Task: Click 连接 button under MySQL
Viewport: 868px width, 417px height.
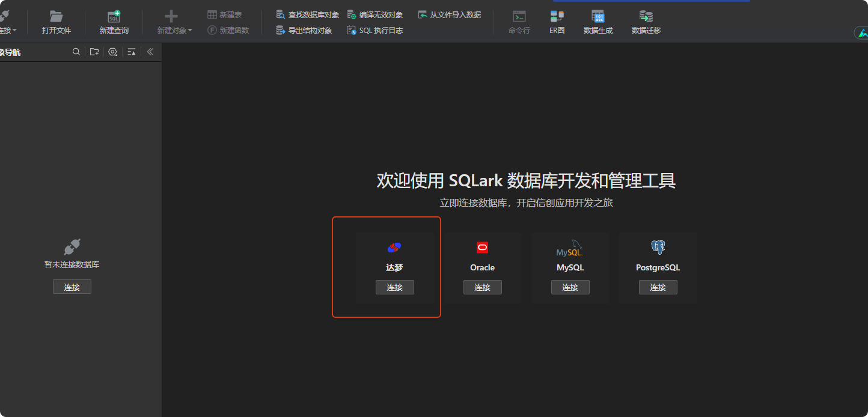Action: tap(570, 287)
